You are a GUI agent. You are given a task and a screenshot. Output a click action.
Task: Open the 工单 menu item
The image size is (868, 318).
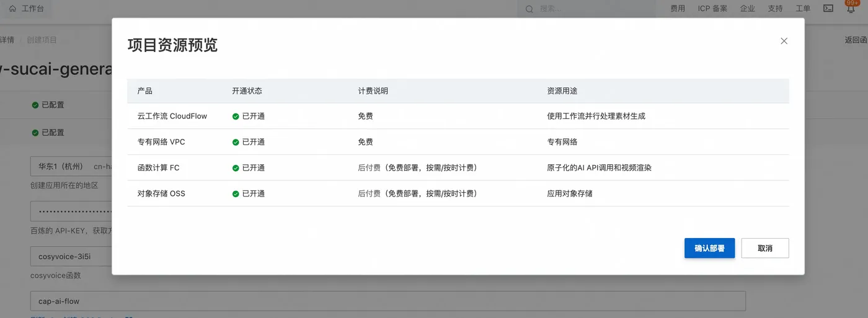click(803, 9)
